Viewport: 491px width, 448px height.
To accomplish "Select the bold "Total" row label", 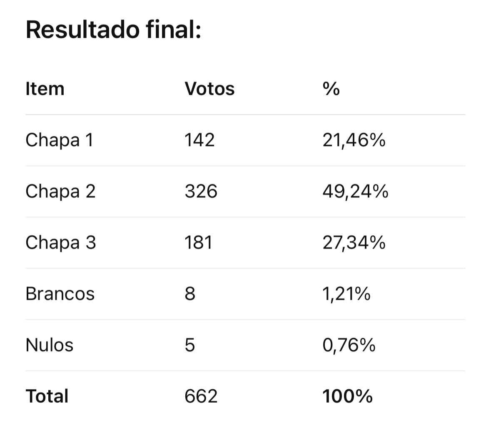I will [47, 396].
